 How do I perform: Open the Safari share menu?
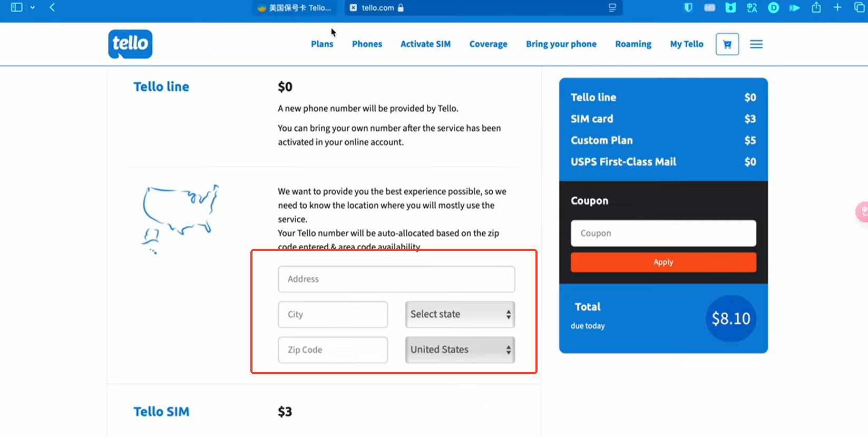click(x=816, y=7)
